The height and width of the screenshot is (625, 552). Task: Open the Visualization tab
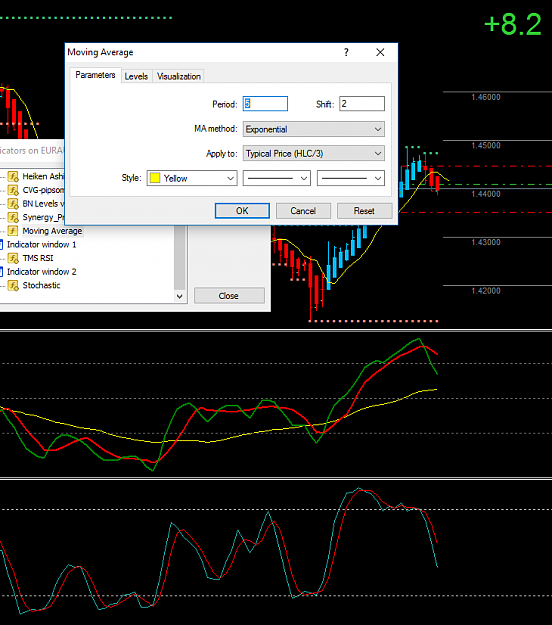coord(179,76)
